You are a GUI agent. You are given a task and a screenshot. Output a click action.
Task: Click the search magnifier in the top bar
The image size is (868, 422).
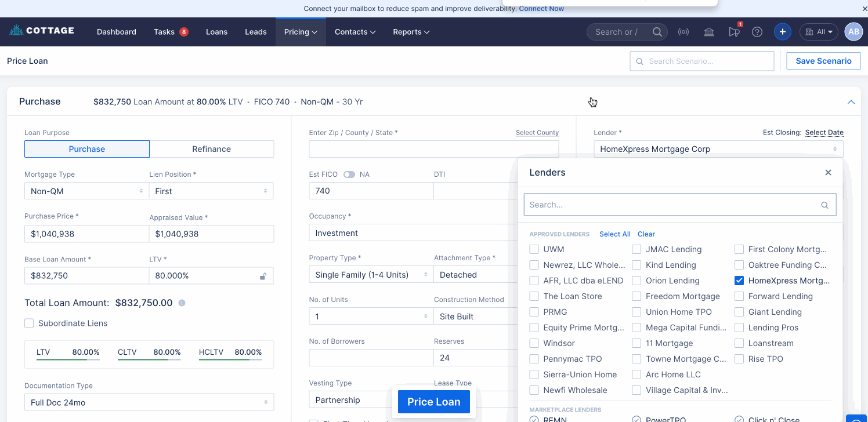click(657, 32)
